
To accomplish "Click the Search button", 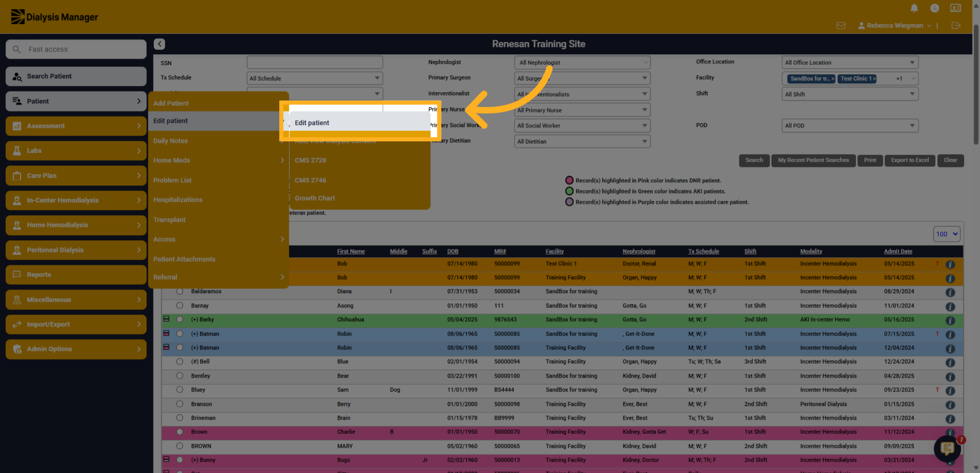I will pos(754,160).
